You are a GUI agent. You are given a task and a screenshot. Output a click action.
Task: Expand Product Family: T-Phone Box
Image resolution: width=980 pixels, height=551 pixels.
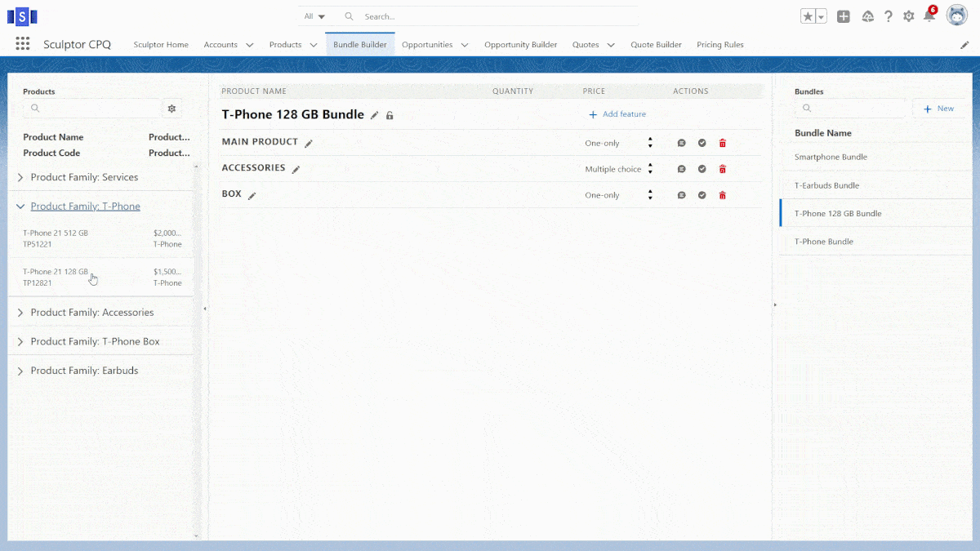[20, 341]
